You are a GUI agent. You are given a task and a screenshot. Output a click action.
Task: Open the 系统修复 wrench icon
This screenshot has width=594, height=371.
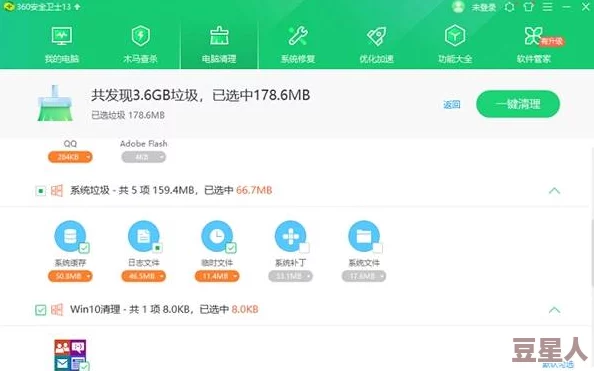[x=298, y=36]
